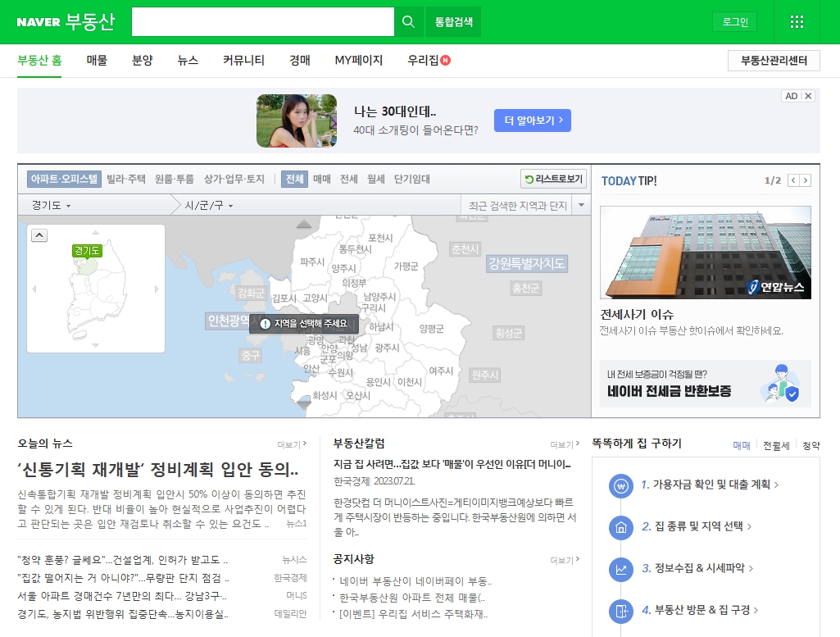Screen dimensions: 840x637
Task: Switch to 전월세 guide tab
Action: click(x=776, y=446)
